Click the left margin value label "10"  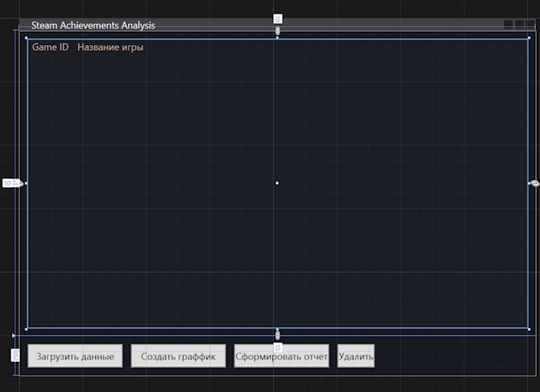(8, 183)
